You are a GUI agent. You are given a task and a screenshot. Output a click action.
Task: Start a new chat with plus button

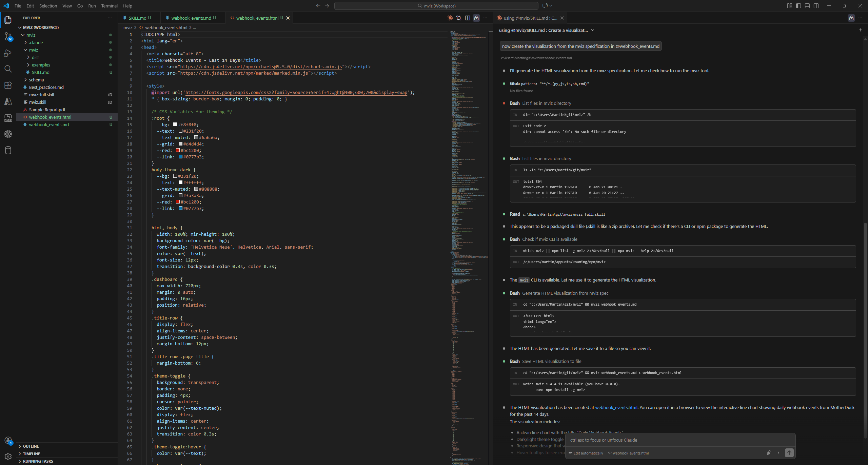860,30
